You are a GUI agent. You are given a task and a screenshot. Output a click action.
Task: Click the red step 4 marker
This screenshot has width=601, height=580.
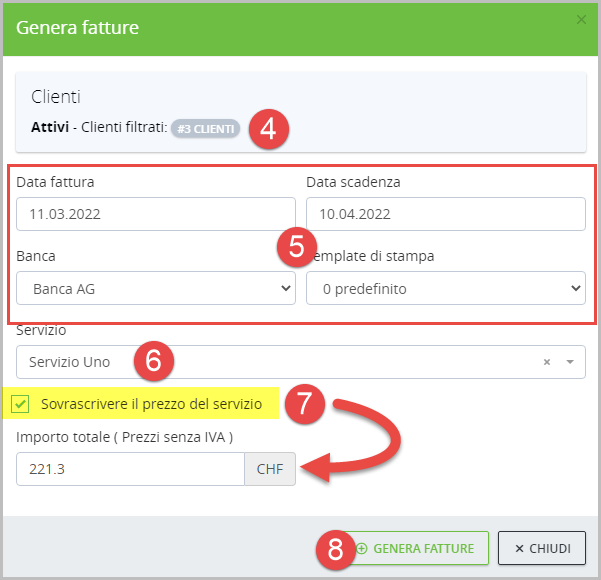269,129
